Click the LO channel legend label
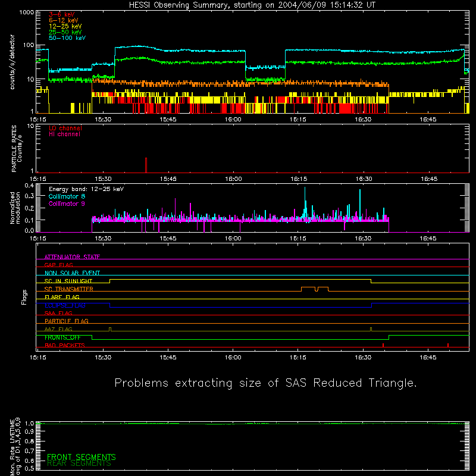Image resolution: width=476 pixels, height=476 pixels. 65,128
